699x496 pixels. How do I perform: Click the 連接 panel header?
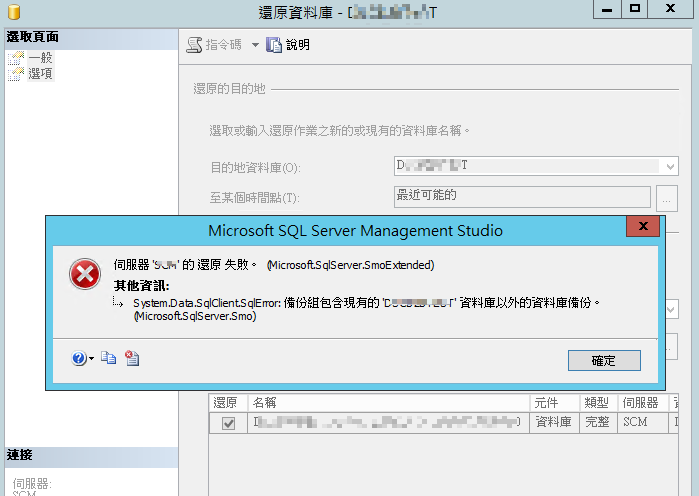pos(91,456)
